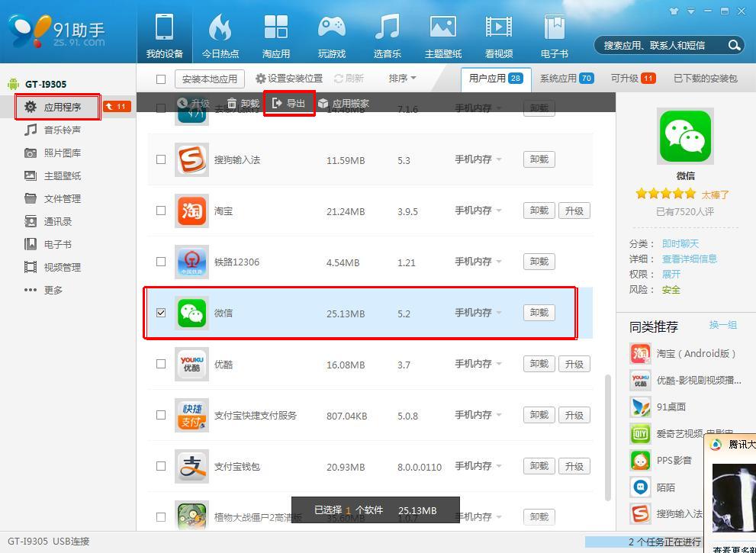Click the search input field

(661, 46)
